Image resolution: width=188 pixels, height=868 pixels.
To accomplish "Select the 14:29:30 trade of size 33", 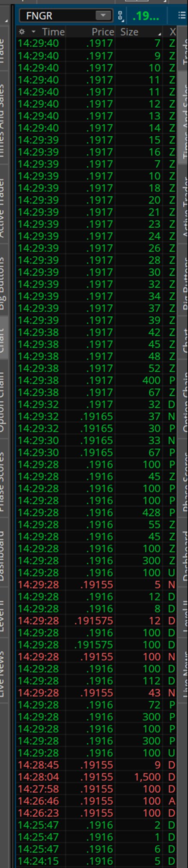I will (96, 440).
